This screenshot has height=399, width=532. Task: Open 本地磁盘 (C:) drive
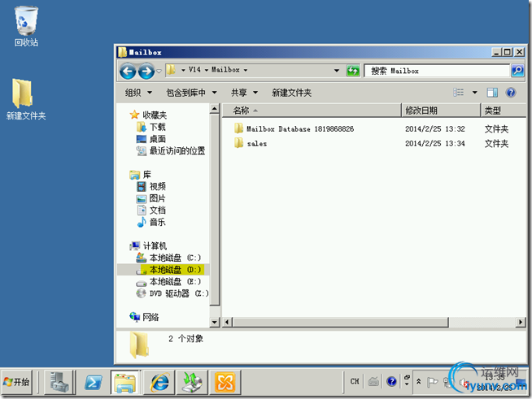tap(168, 258)
